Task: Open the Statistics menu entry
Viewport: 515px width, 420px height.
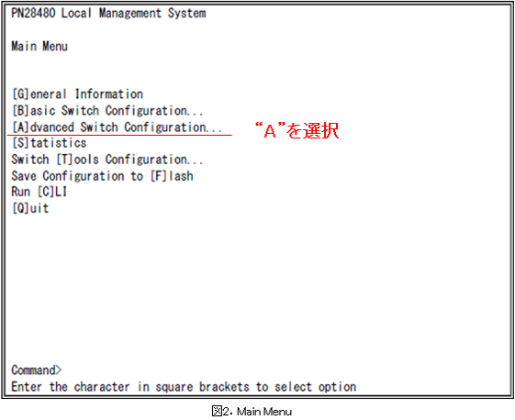Action: (x=50, y=143)
